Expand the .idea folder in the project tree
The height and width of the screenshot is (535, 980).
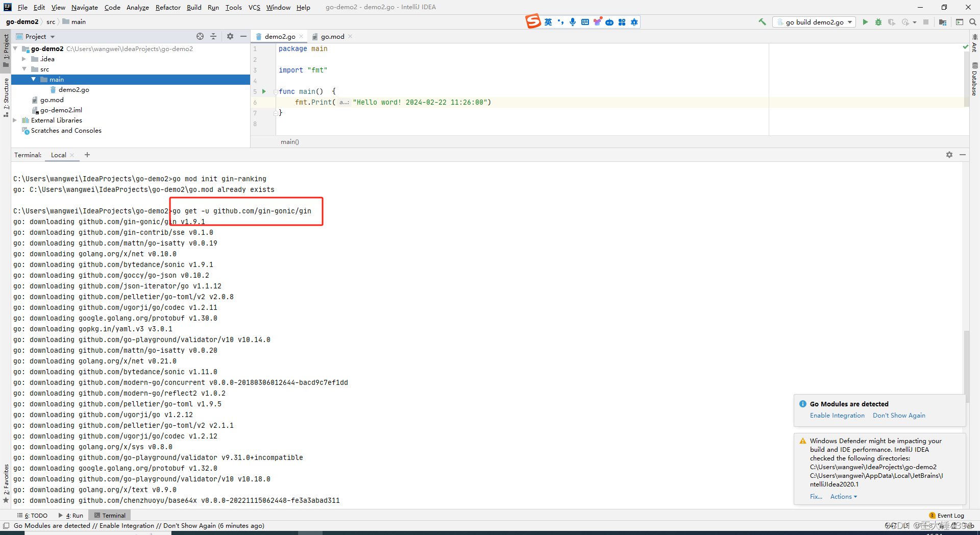(x=23, y=59)
